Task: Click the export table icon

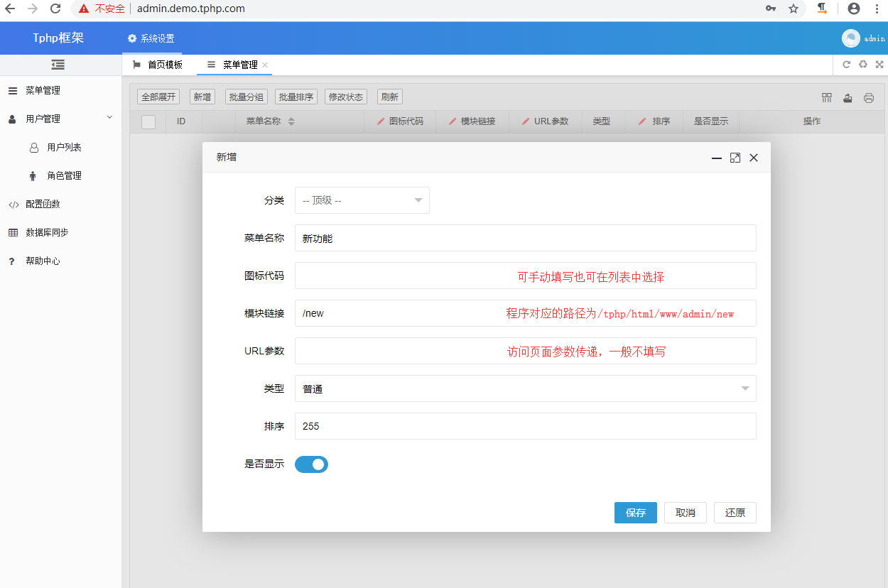Action: (x=848, y=98)
